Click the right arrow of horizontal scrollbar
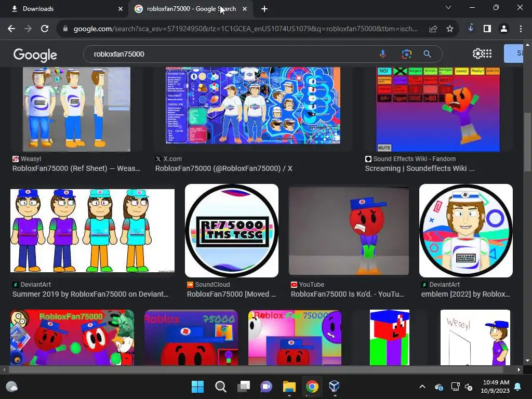The height and width of the screenshot is (399, 532). coord(519,369)
